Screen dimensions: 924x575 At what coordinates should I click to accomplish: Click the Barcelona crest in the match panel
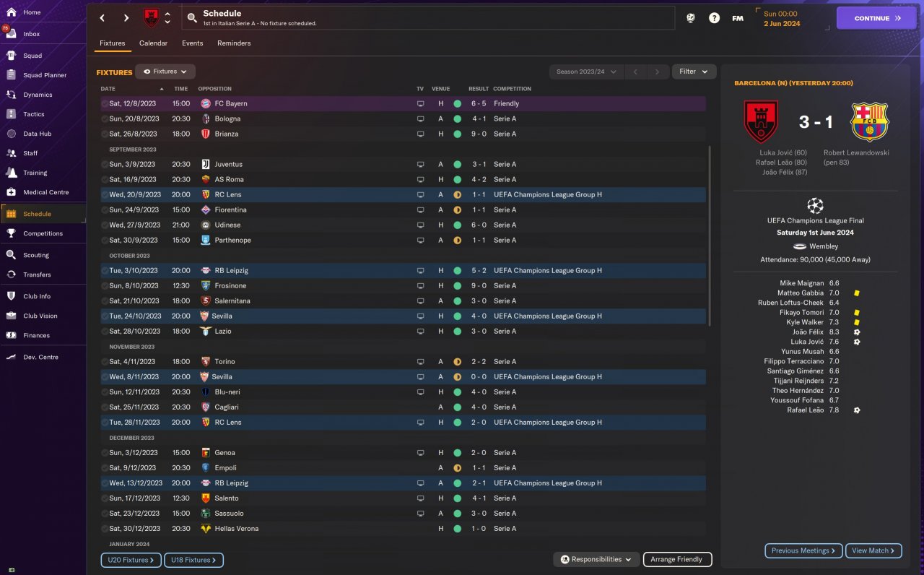pos(869,121)
